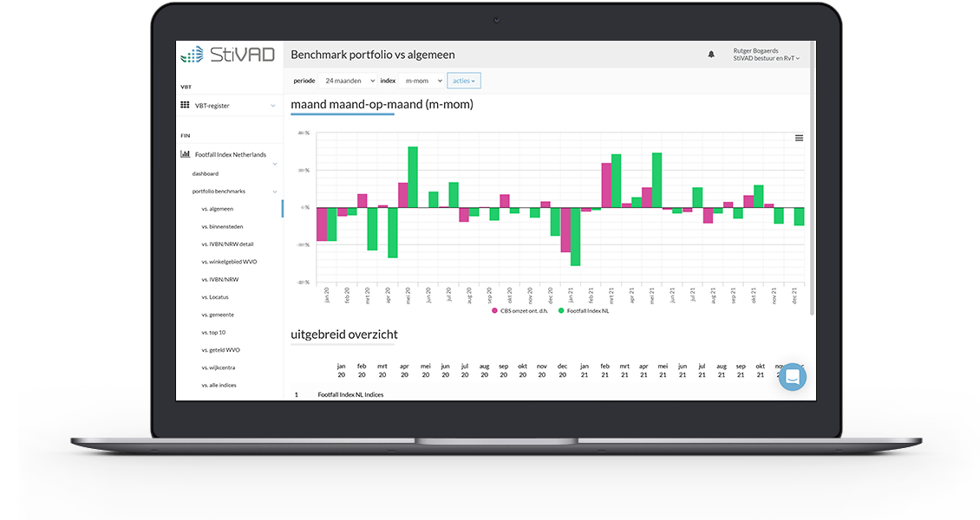Click the uitgebreid overzicht heading
980x520 pixels.
[344, 335]
